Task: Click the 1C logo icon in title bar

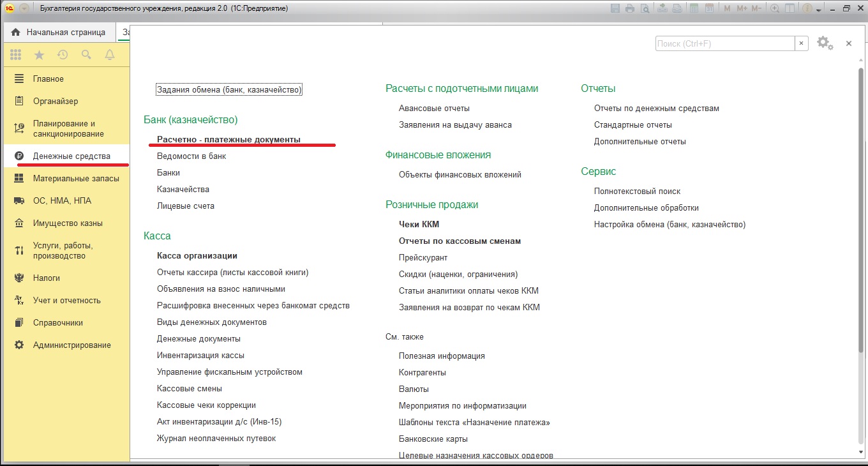Action: coord(10,9)
